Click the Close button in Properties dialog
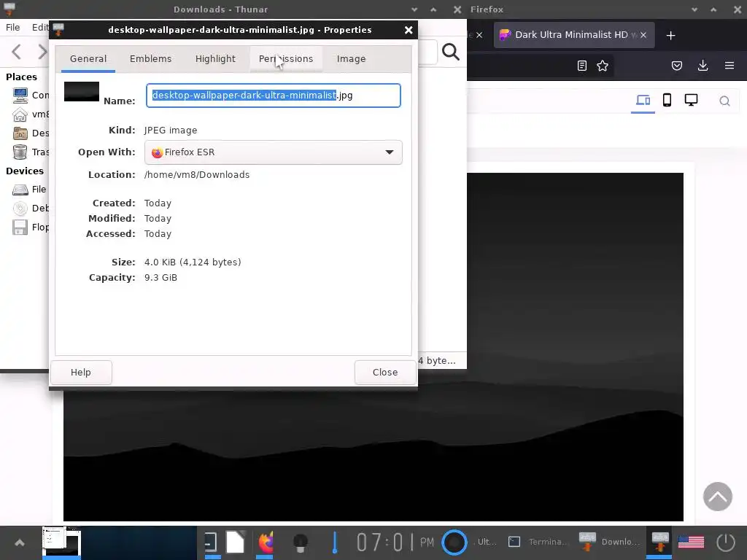Screen dimensions: 747x560 [x=385, y=373]
